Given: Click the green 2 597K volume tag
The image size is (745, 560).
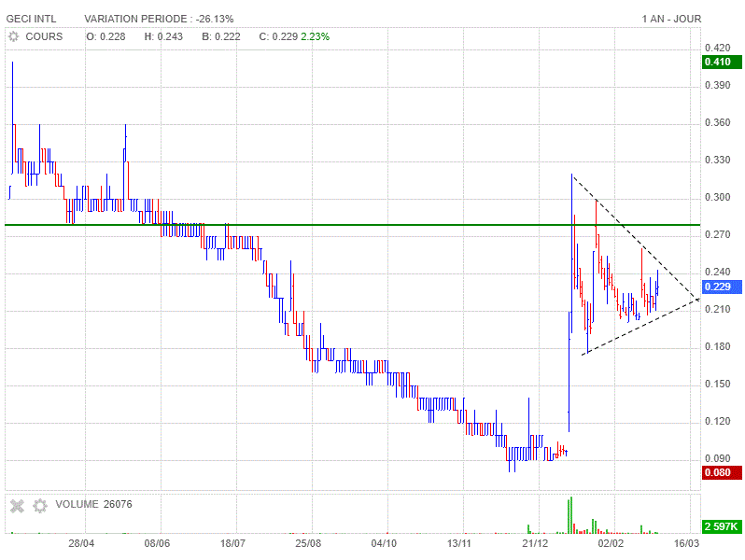Looking at the screenshot, I should [x=722, y=526].
